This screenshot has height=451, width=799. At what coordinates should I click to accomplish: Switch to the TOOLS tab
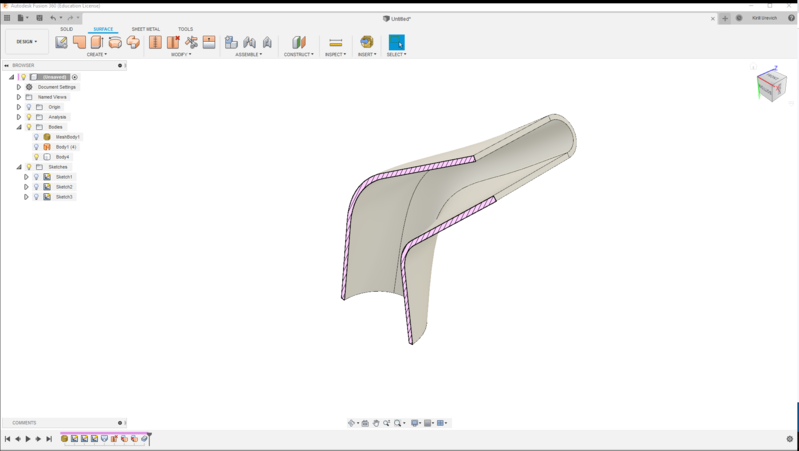[185, 29]
